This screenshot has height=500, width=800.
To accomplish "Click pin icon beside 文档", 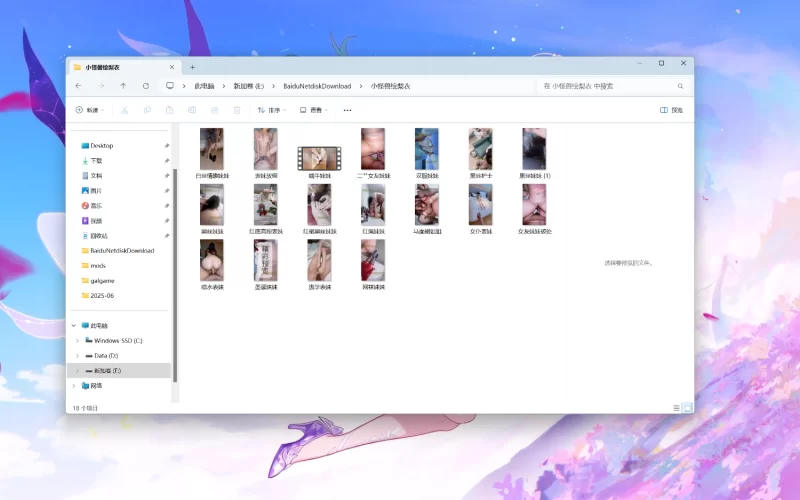I will [x=166, y=176].
